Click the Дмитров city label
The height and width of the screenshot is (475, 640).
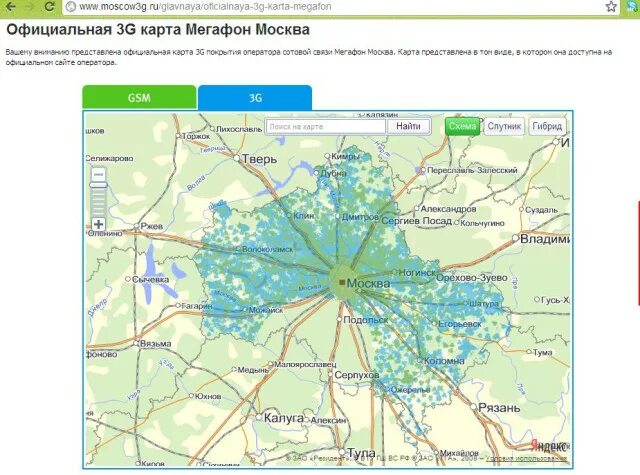click(x=360, y=217)
